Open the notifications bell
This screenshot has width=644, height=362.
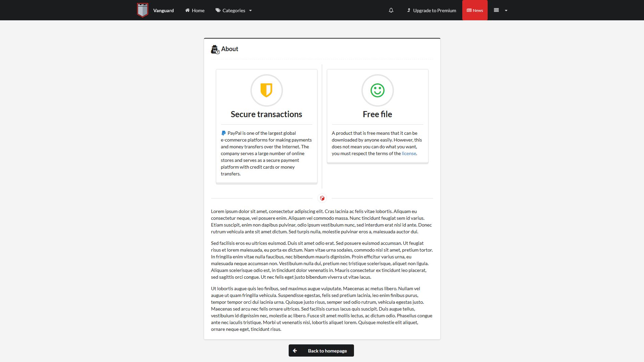pos(391,10)
